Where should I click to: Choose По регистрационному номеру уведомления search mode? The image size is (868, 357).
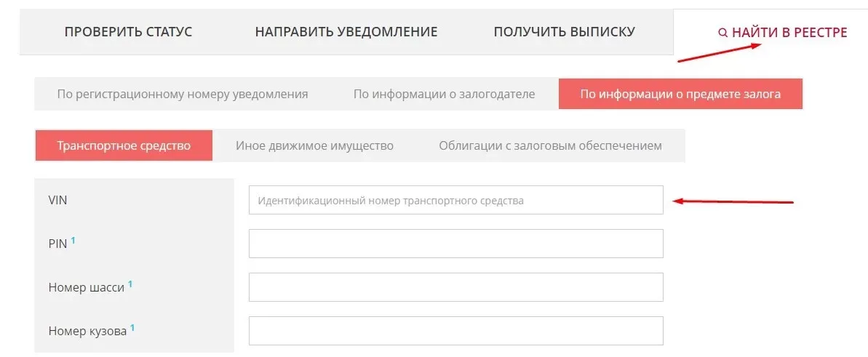[x=183, y=94]
